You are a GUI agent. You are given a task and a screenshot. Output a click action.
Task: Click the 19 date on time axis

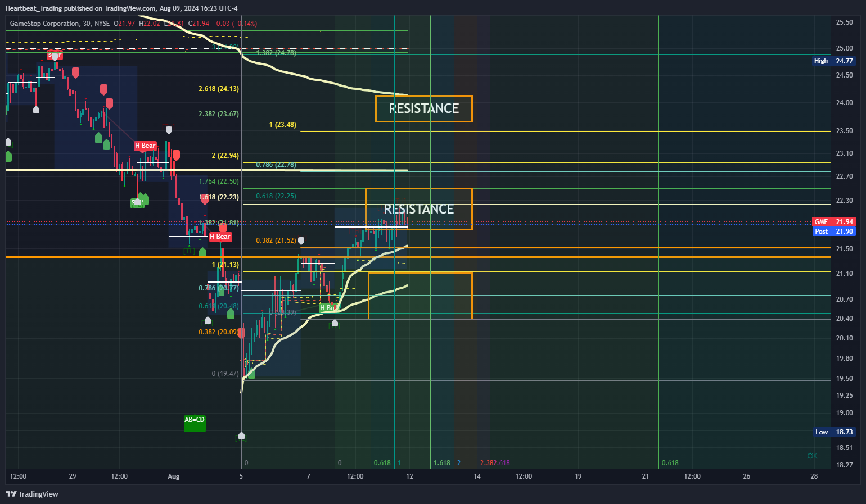578,476
